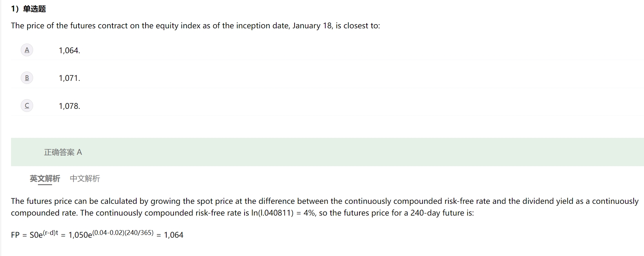The image size is (644, 256).
Task: Click the 1,078. answer choice text
Action: [69, 106]
